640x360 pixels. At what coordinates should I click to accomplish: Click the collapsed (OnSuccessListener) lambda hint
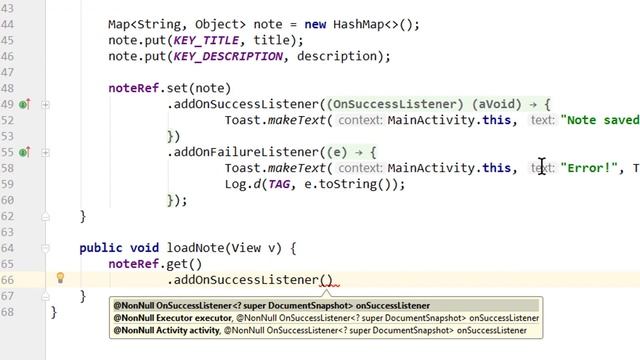pyautogui.click(x=395, y=104)
